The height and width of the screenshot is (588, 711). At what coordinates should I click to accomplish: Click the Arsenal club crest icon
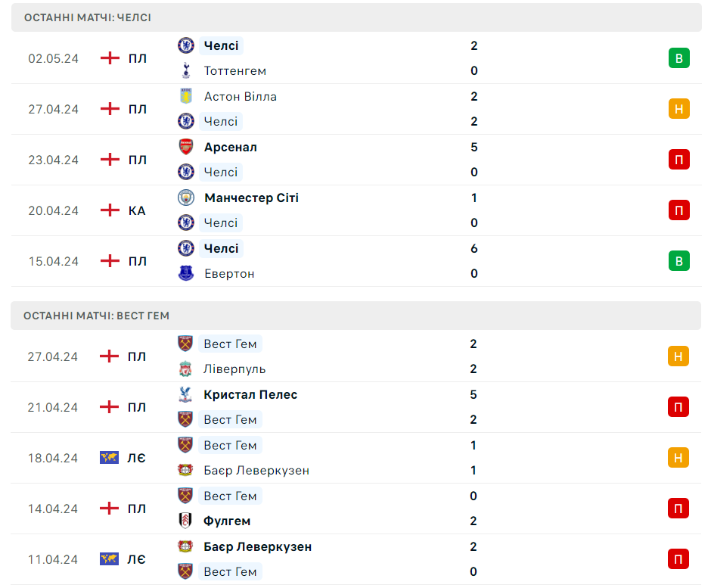tap(186, 147)
